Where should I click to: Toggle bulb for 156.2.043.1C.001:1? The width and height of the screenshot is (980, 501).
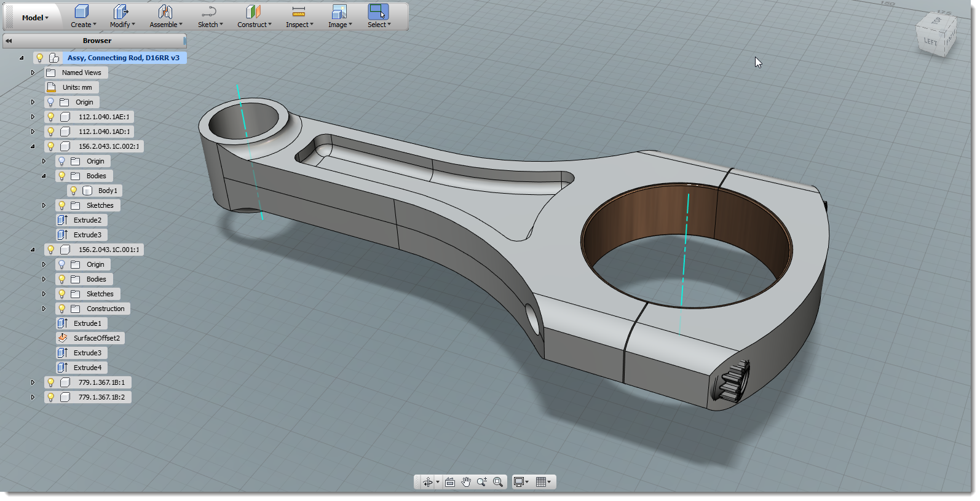[x=50, y=250]
